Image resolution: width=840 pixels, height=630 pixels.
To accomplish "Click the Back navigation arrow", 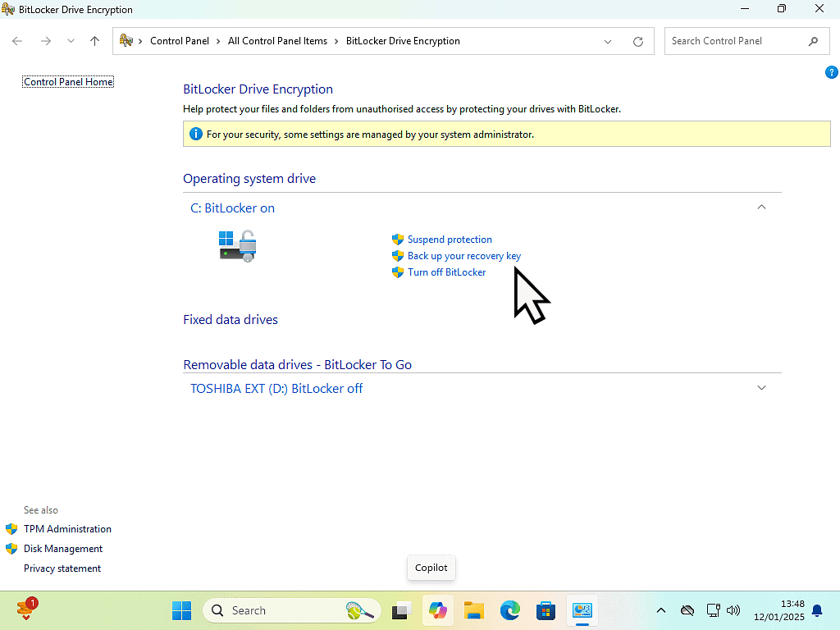I will pyautogui.click(x=18, y=41).
